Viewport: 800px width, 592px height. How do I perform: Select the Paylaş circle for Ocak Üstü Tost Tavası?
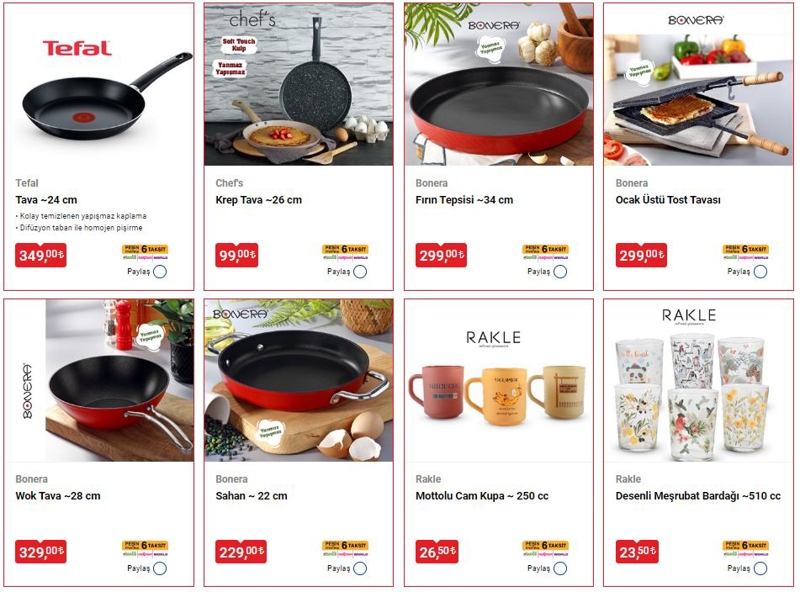click(x=760, y=272)
